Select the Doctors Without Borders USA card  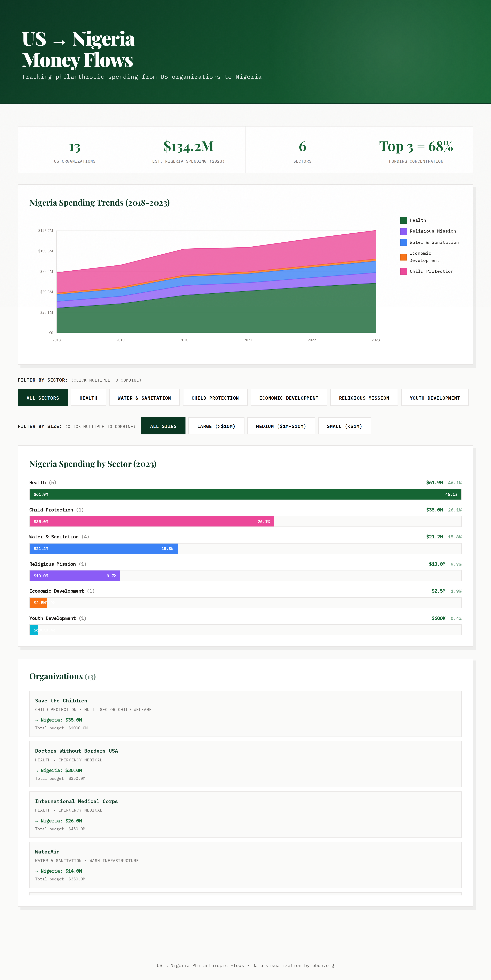tap(245, 764)
